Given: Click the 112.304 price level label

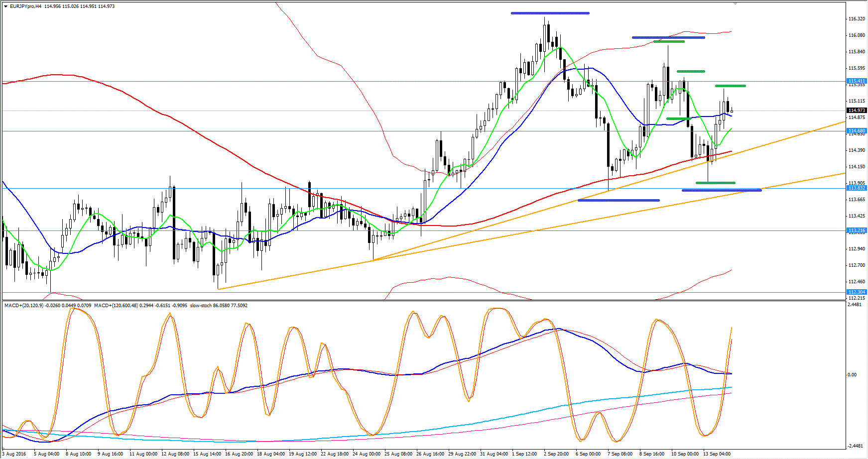Looking at the screenshot, I should pos(857,292).
